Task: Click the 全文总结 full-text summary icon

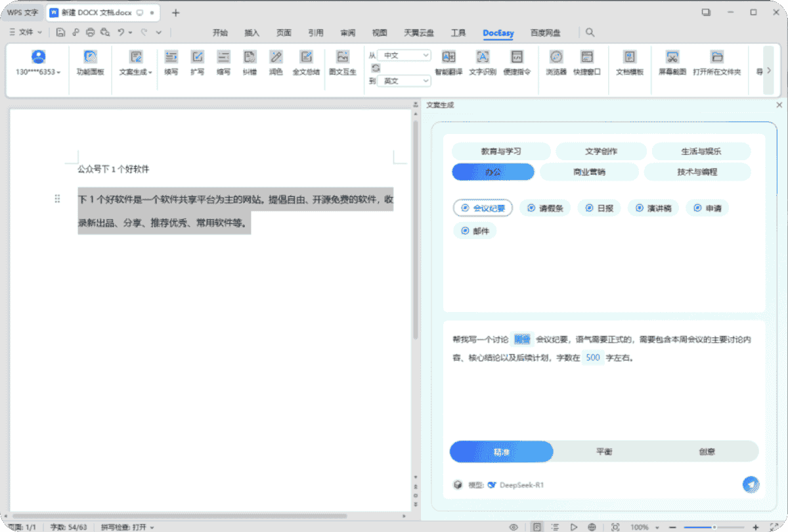Action: coord(306,62)
